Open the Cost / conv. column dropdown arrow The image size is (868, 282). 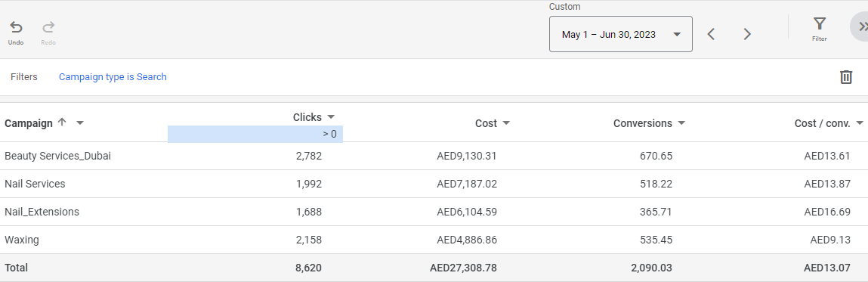click(859, 123)
